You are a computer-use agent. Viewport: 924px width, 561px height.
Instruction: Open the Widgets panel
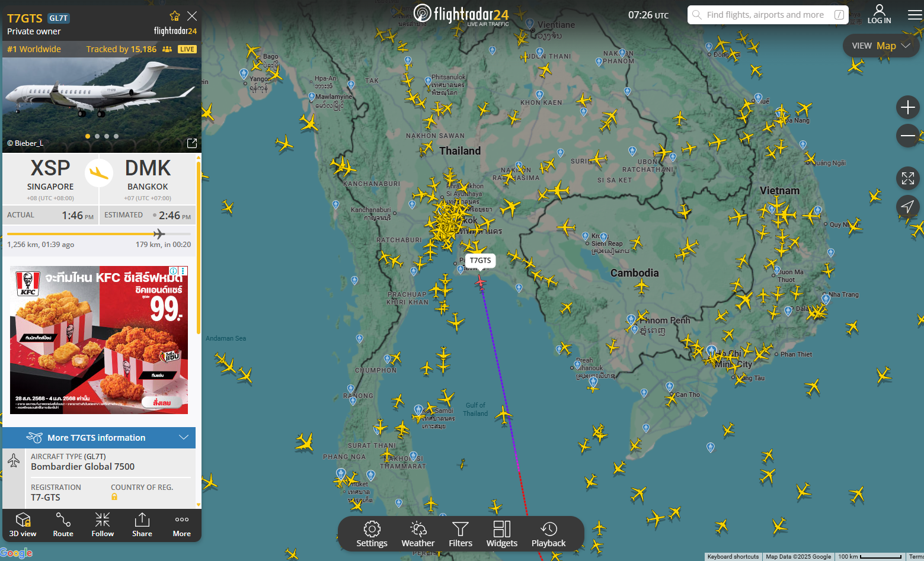501,534
